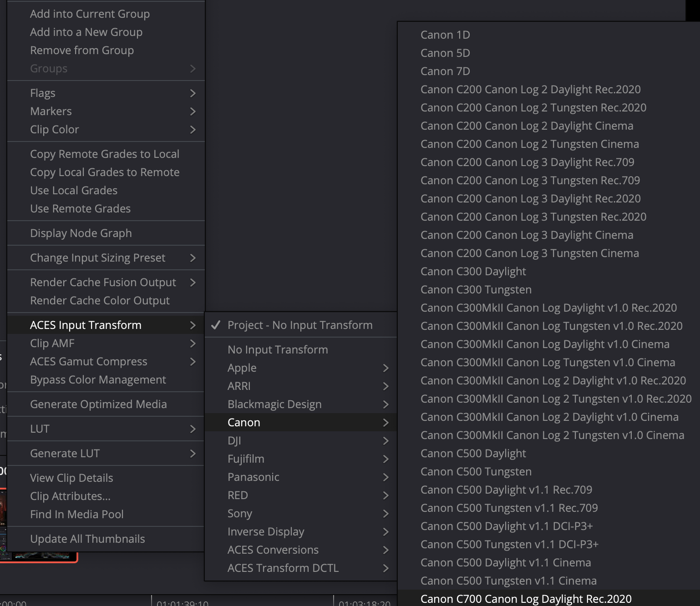700x606 pixels.
Task: Click Remove from Group entry
Action: click(x=106, y=50)
